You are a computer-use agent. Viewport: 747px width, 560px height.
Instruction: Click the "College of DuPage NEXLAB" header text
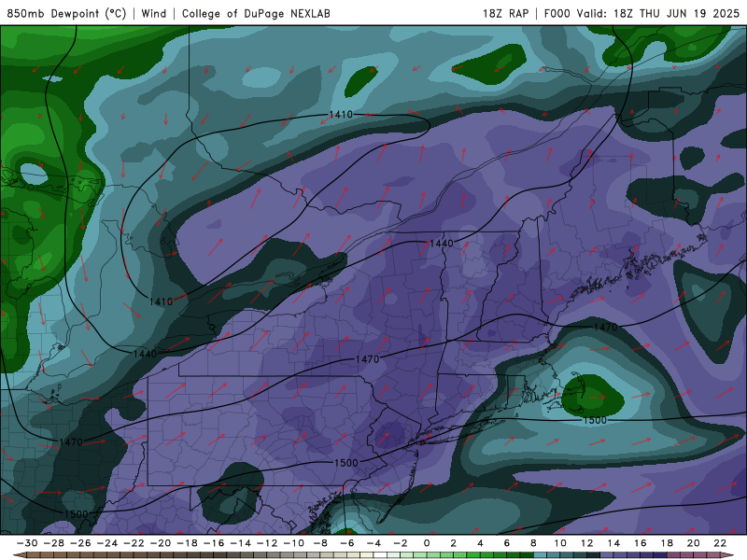click(256, 13)
